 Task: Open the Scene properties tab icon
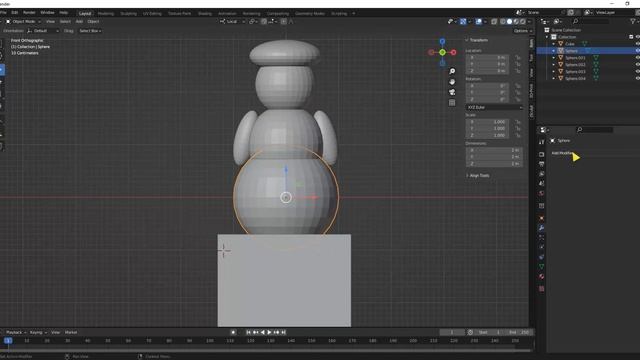(x=542, y=184)
